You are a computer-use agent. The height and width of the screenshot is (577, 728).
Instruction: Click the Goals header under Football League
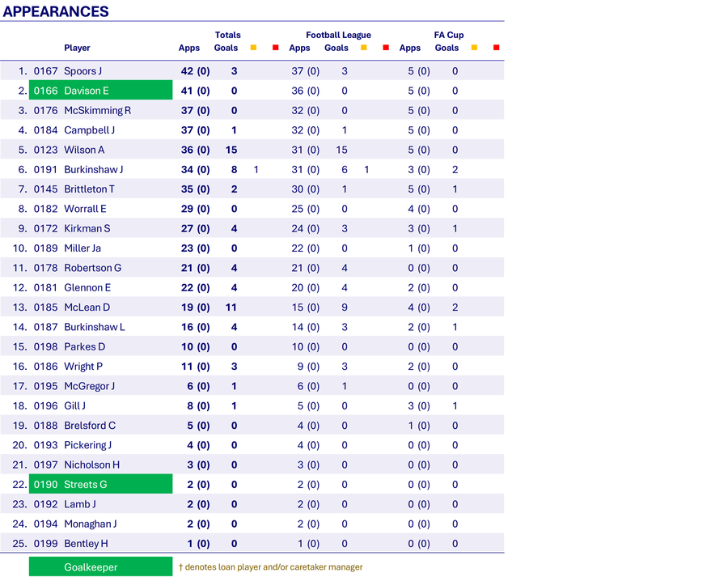(x=336, y=48)
